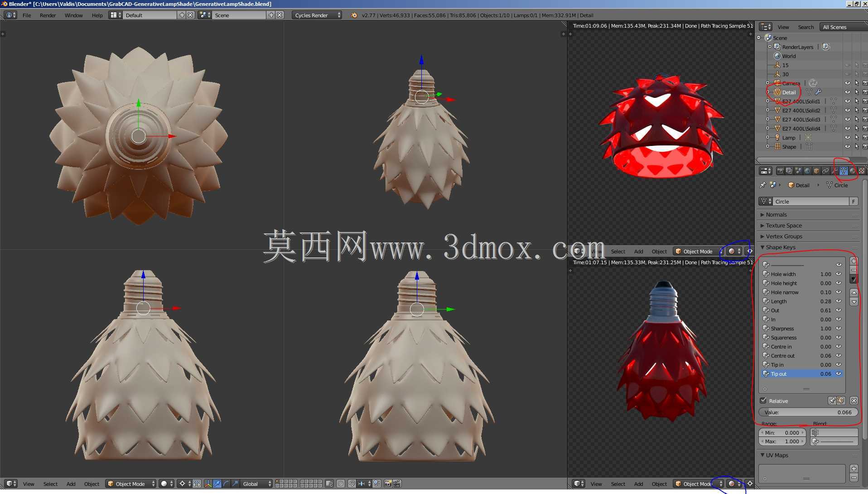868x494 pixels.
Task: Click the manipulate center points icon
Action: click(197, 484)
